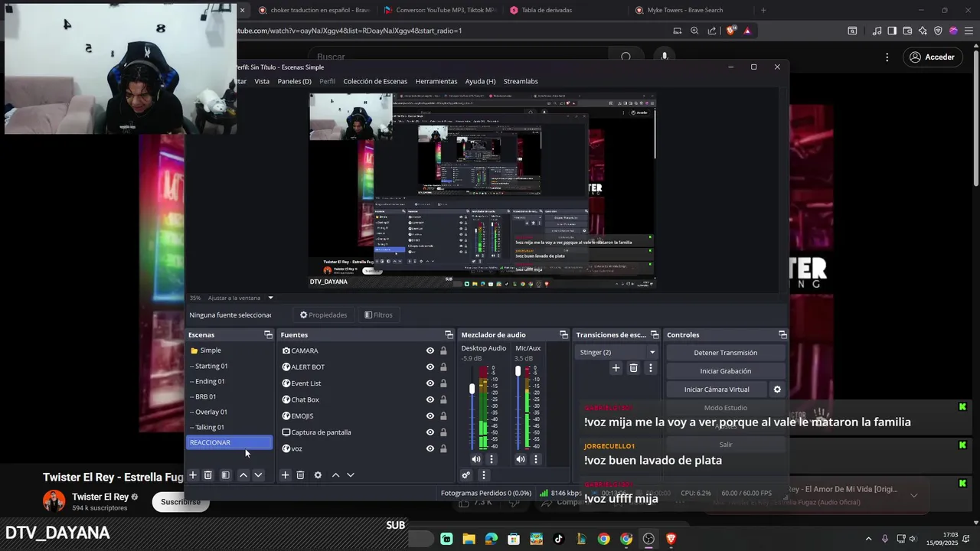Open OBS Studio from the taskbar
The width and height of the screenshot is (980, 551).
point(649,539)
